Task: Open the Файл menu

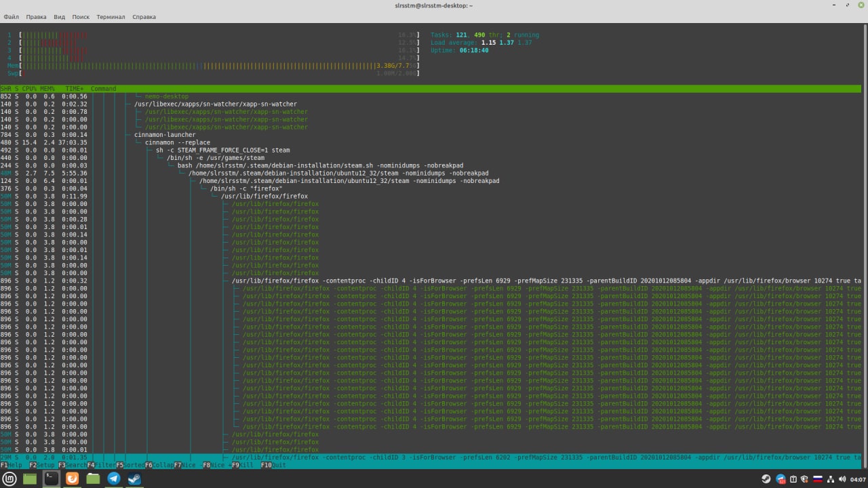Action: (11, 16)
